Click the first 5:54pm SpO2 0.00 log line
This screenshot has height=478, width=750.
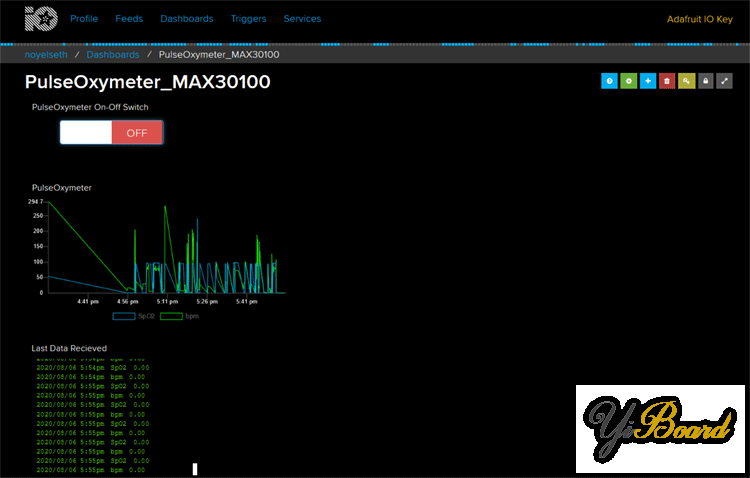[x=93, y=368]
